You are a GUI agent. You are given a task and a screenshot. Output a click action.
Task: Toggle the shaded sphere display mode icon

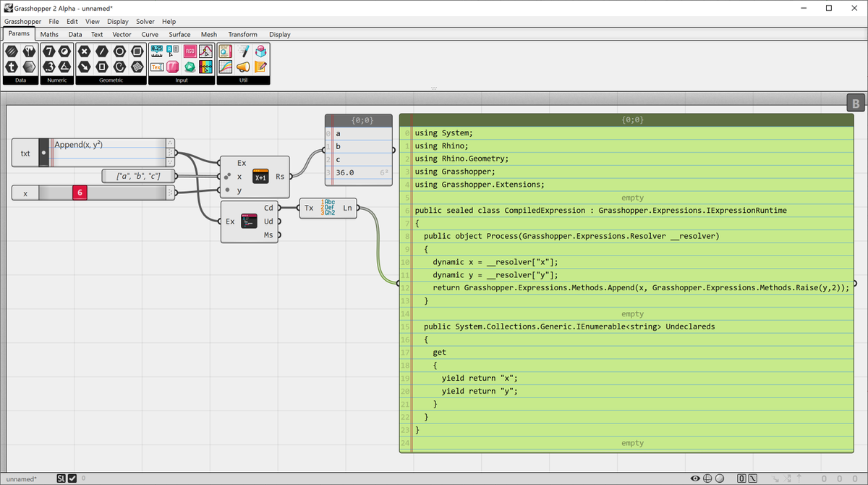(x=719, y=478)
